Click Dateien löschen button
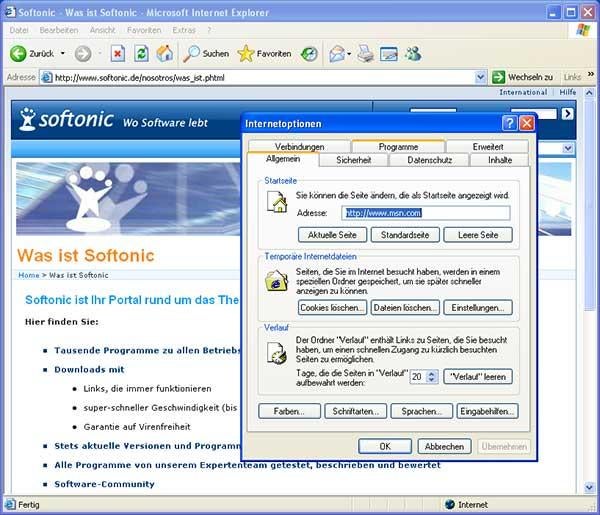The image size is (600, 515). pyautogui.click(x=405, y=308)
